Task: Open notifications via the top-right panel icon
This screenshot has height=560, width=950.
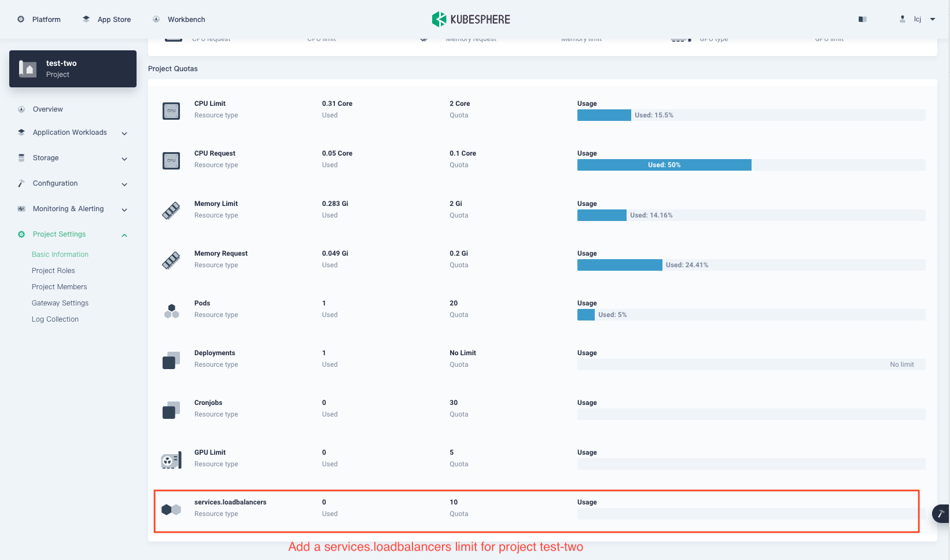Action: [x=862, y=19]
